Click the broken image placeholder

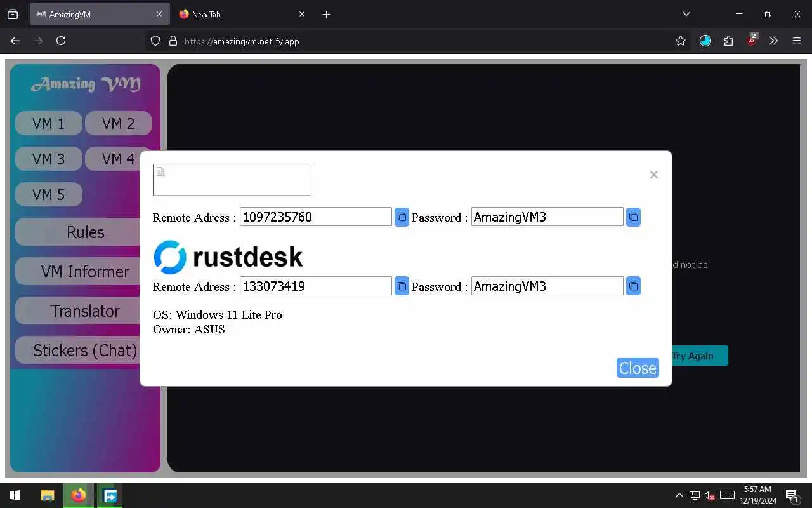232,180
